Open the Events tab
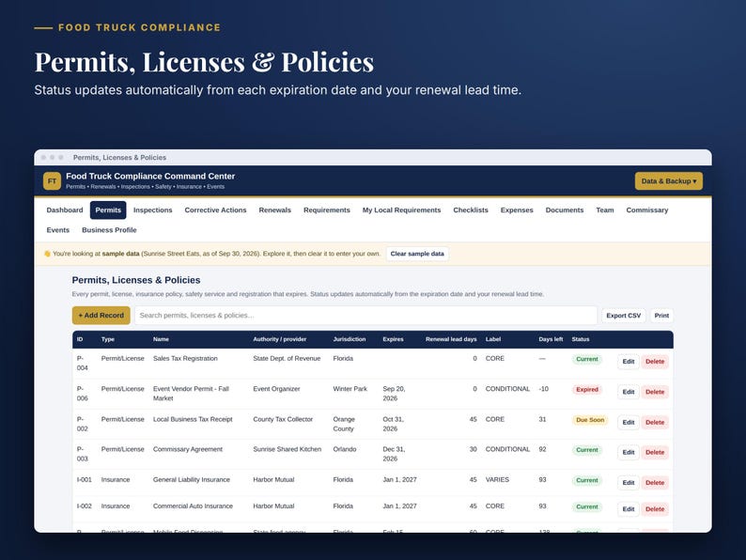The image size is (746, 560). (58, 230)
